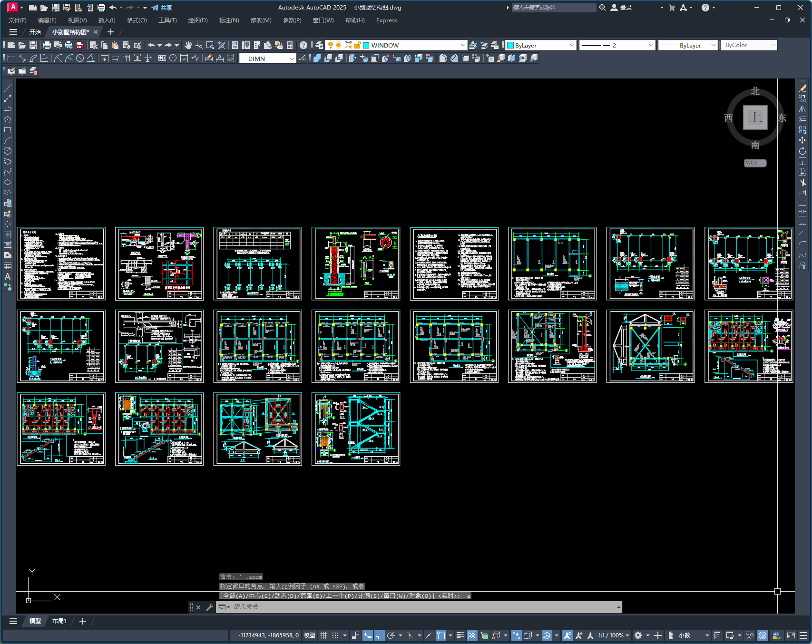Select the Rectangle draw tool
The height and width of the screenshot is (644, 812).
[8, 130]
